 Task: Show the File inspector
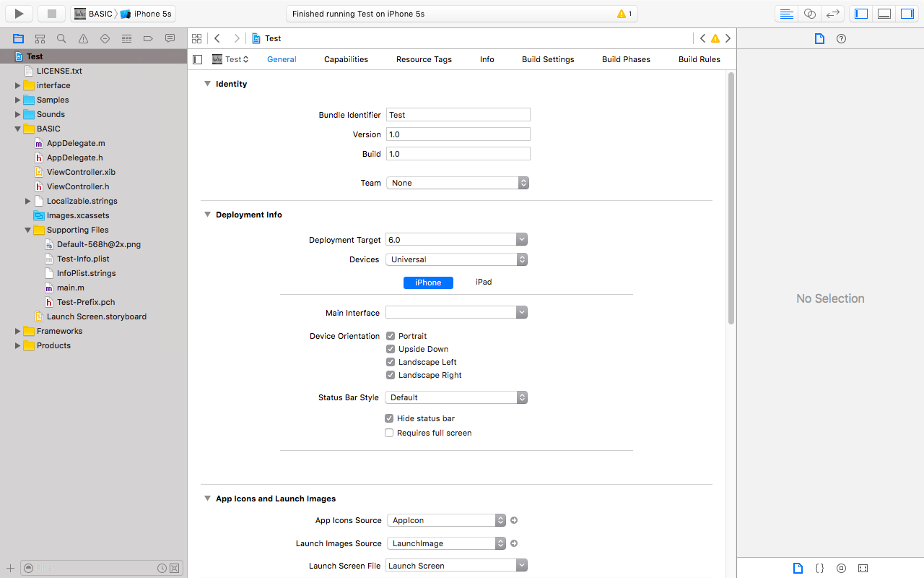819,39
